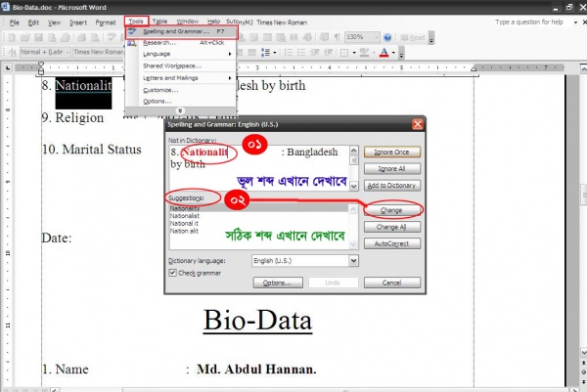Select Spelling and Grammar menu item
The width and height of the screenshot is (587, 392).
point(182,32)
